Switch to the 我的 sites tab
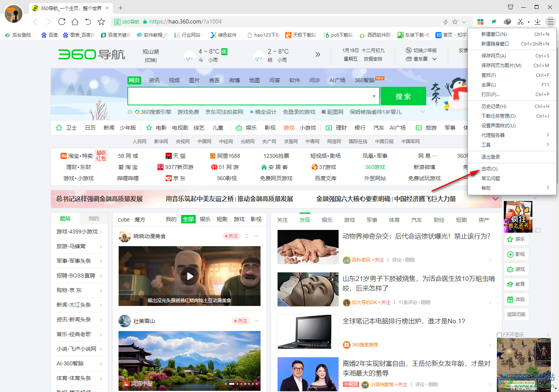The width and height of the screenshot is (559, 392). pos(93,218)
